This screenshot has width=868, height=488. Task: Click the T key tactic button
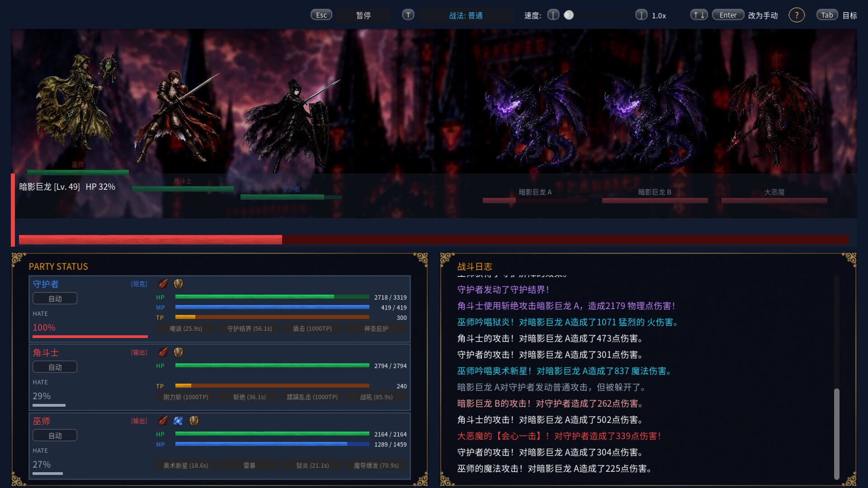coord(408,15)
